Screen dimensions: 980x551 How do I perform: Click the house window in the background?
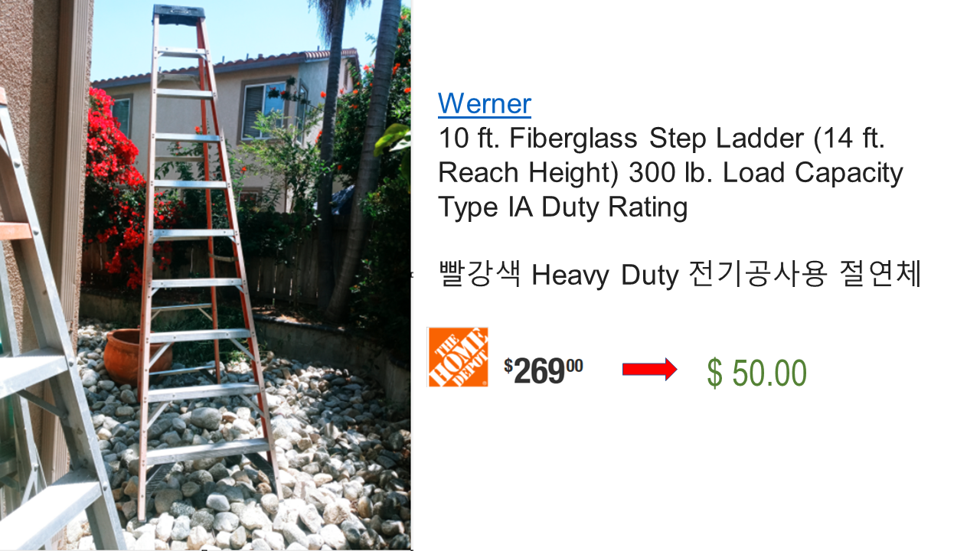(x=263, y=109)
